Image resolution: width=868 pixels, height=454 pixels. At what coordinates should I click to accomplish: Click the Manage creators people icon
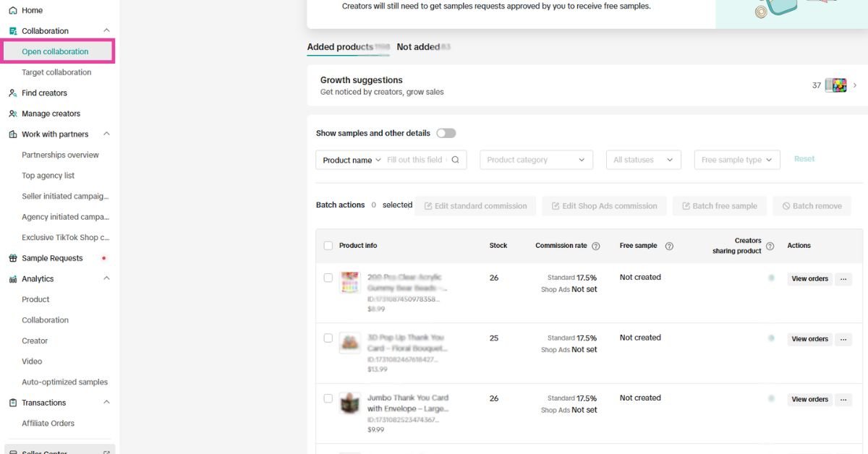click(13, 113)
